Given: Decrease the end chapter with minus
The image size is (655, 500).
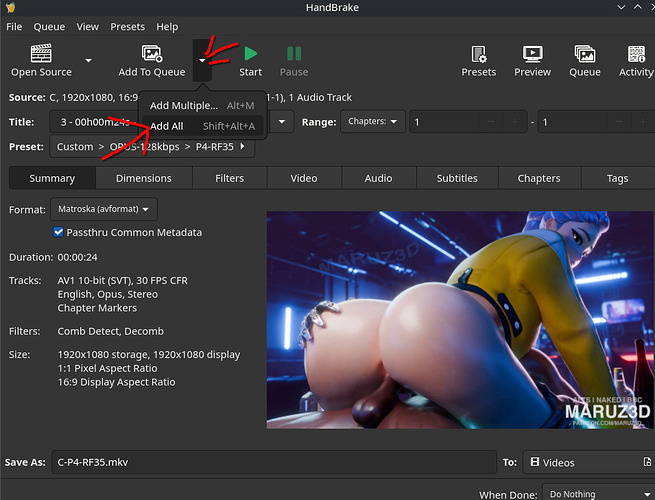Looking at the screenshot, I should [619, 122].
